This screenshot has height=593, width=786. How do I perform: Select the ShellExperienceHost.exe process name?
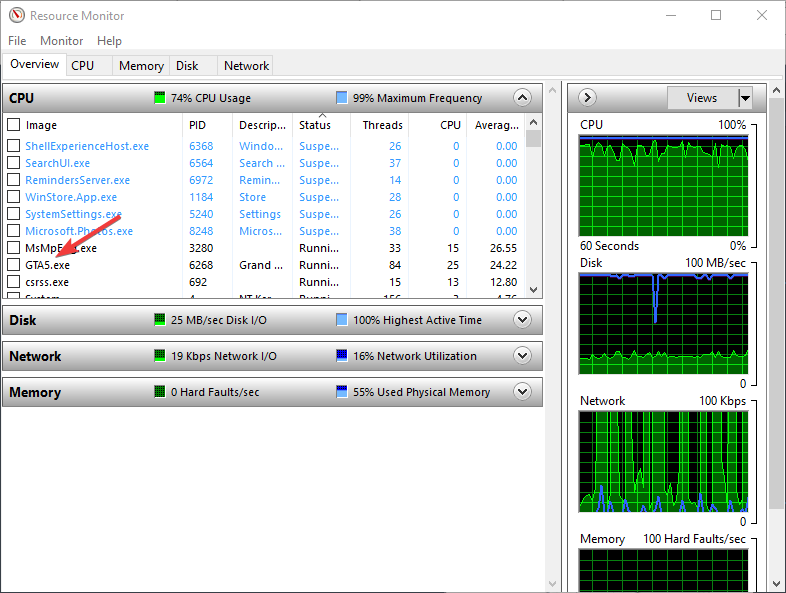[x=87, y=145]
